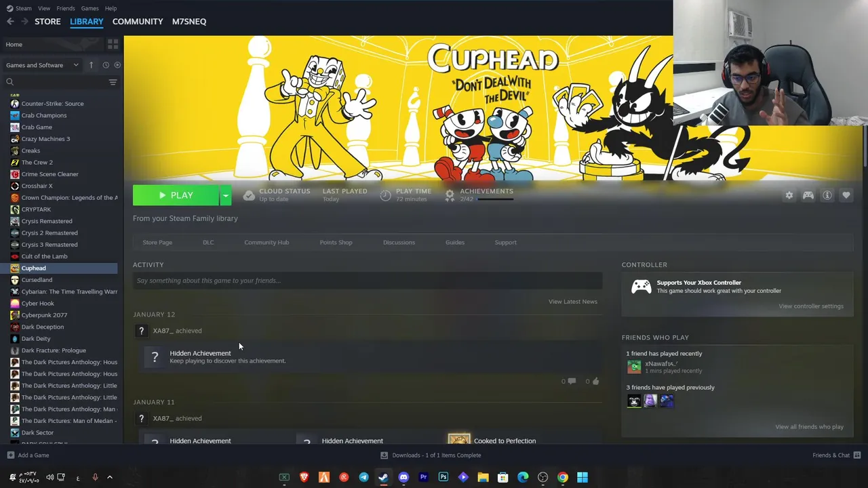This screenshot has width=868, height=488.
Task: Toggle the sort direction arrow in sidebar
Action: [x=91, y=65]
